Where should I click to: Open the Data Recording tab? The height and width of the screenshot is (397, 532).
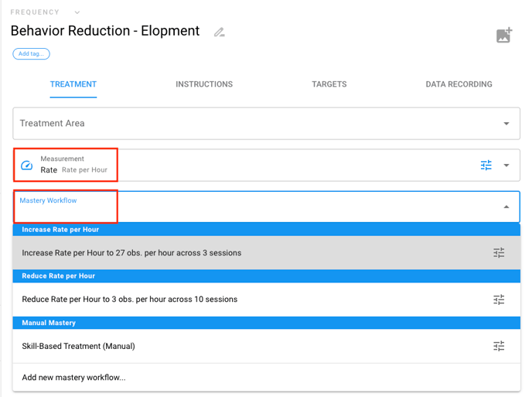(x=459, y=84)
